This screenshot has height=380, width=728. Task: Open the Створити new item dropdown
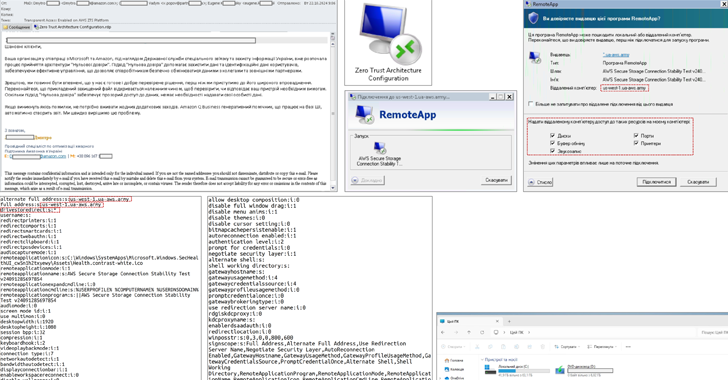[x=453, y=347]
